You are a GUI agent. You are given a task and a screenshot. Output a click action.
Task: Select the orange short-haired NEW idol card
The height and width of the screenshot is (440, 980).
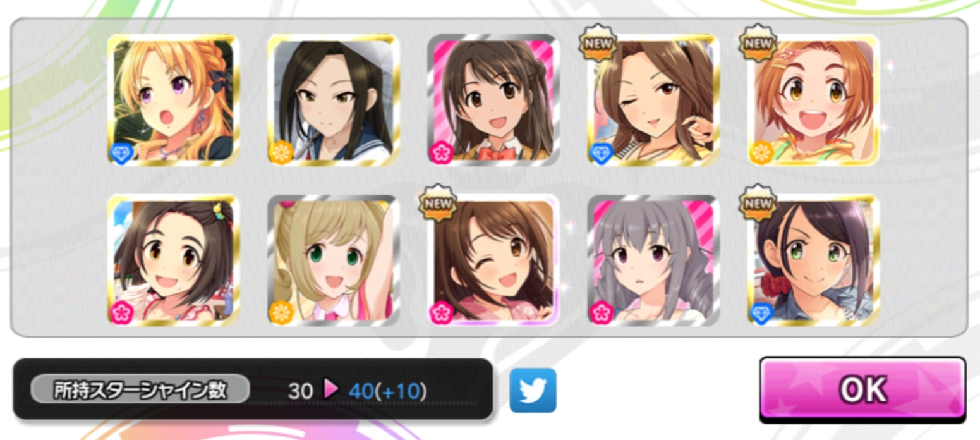tap(813, 99)
